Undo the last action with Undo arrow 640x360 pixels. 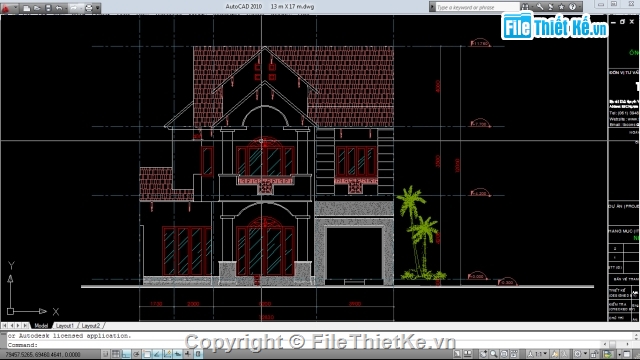pos(59,8)
